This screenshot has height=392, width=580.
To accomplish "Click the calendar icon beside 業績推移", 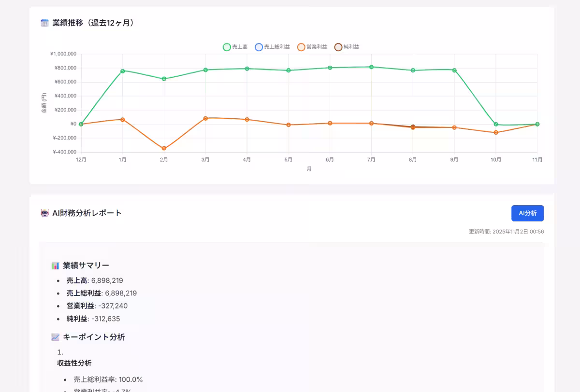I will [44, 22].
